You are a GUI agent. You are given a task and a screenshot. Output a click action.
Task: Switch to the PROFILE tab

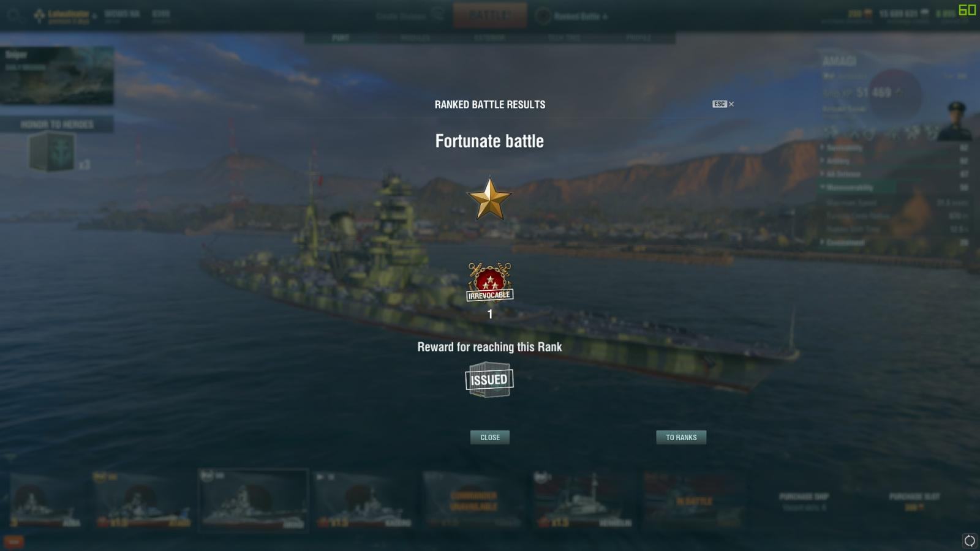(638, 37)
